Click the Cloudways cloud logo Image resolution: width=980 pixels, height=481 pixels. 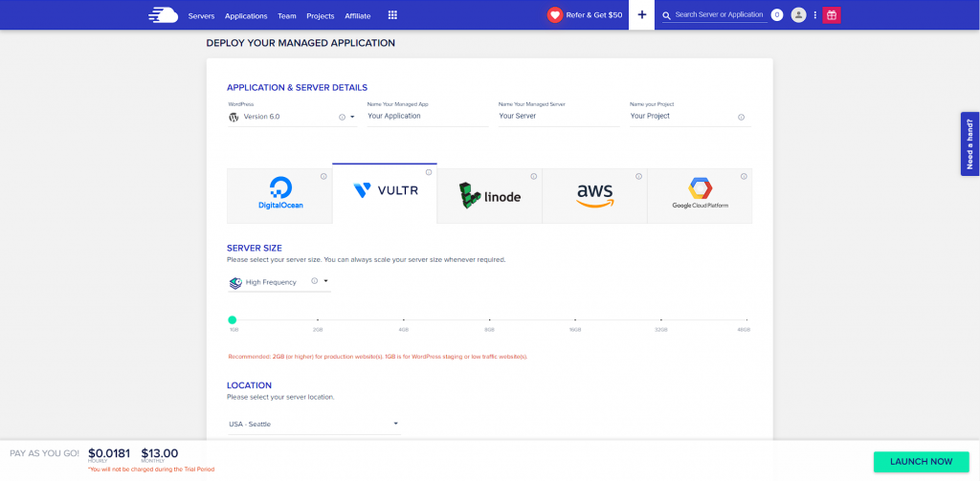pyautogui.click(x=163, y=15)
